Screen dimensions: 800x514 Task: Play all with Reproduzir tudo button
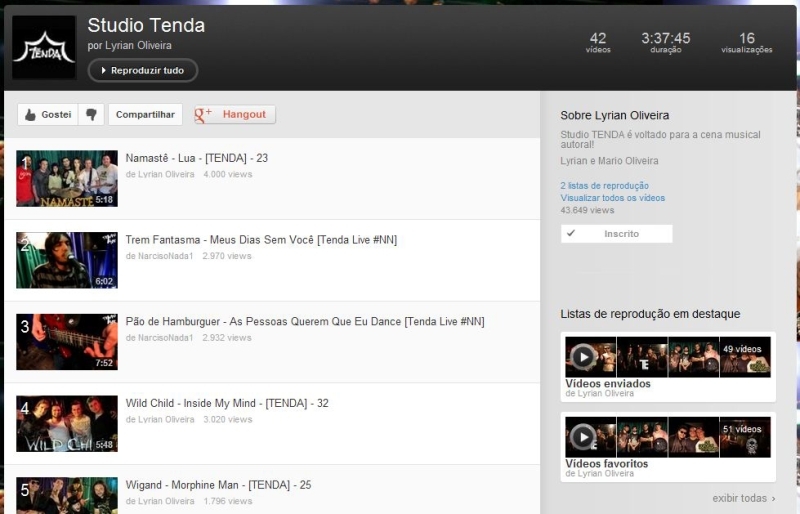[143, 70]
